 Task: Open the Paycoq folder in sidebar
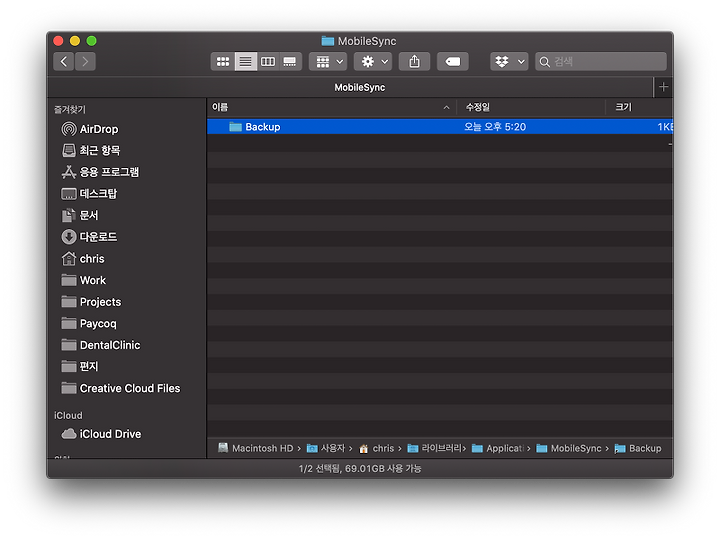(x=89, y=323)
